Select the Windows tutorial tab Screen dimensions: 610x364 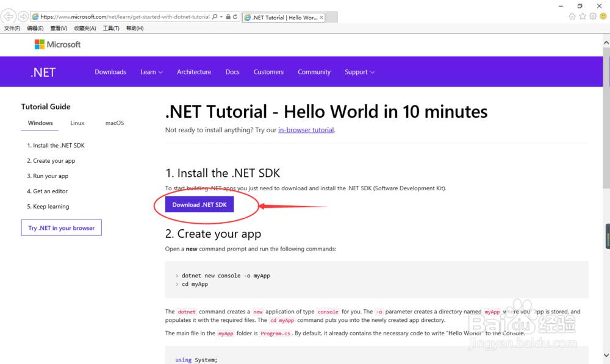pyautogui.click(x=40, y=123)
